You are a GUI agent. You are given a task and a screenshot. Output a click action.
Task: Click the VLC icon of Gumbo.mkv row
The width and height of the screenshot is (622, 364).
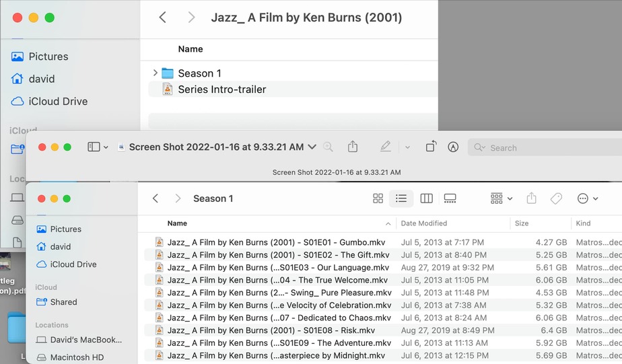(159, 242)
